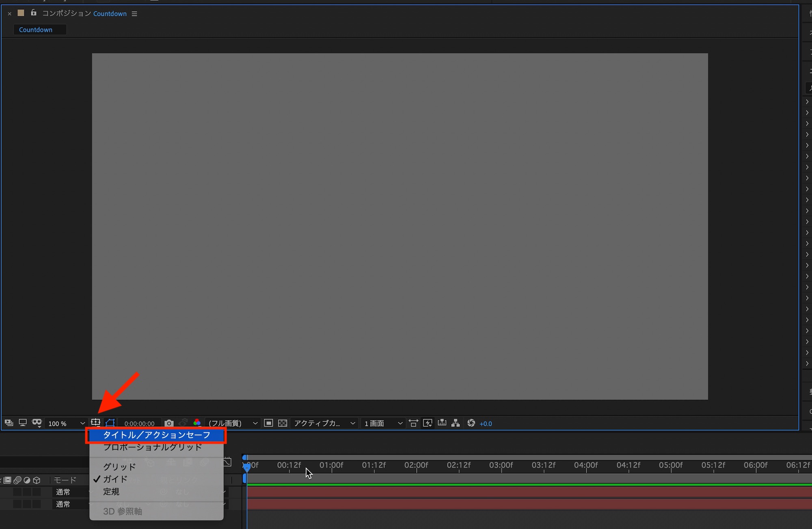This screenshot has width=812, height=529.
Task: Uncheck the ガイド menu option
Action: pyautogui.click(x=115, y=479)
